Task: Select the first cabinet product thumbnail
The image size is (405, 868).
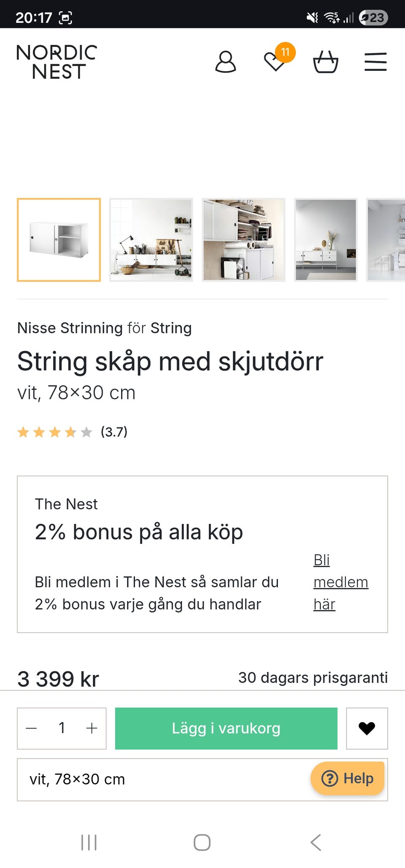Action: (x=59, y=239)
